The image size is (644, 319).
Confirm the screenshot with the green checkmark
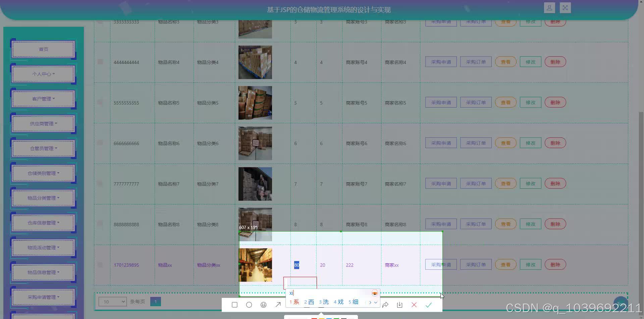click(x=428, y=305)
